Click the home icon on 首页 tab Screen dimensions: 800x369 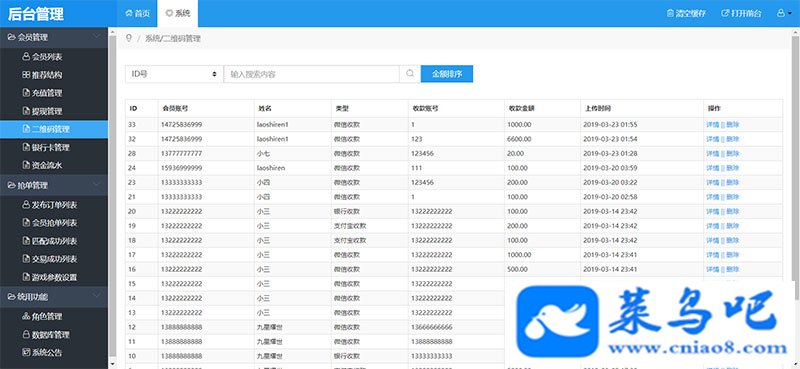click(x=129, y=13)
